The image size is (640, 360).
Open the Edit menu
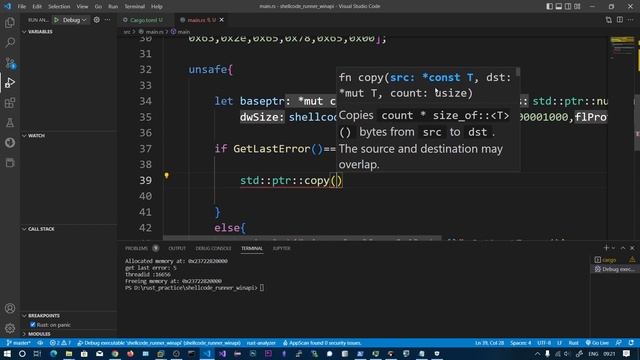pyautogui.click(x=37, y=7)
